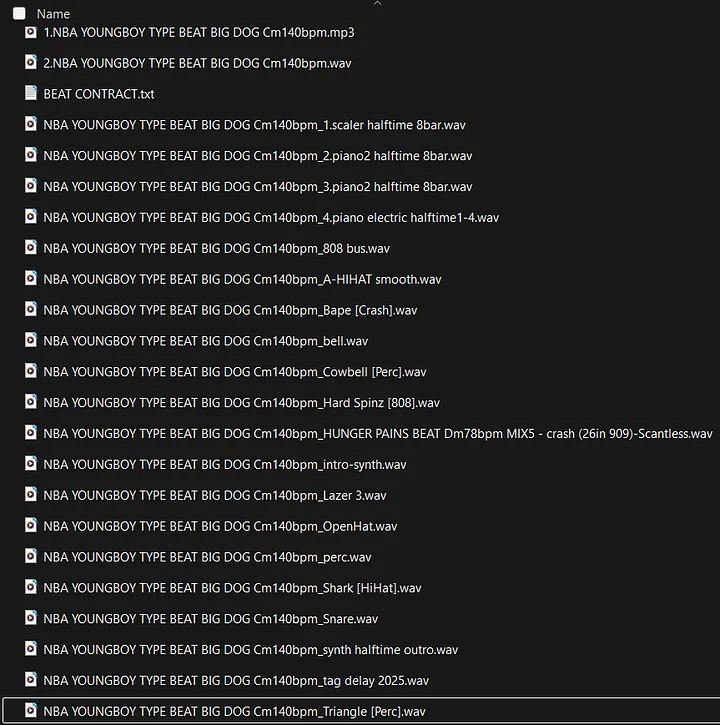Select the file name ending _tag delay 2025.wav

click(x=236, y=681)
